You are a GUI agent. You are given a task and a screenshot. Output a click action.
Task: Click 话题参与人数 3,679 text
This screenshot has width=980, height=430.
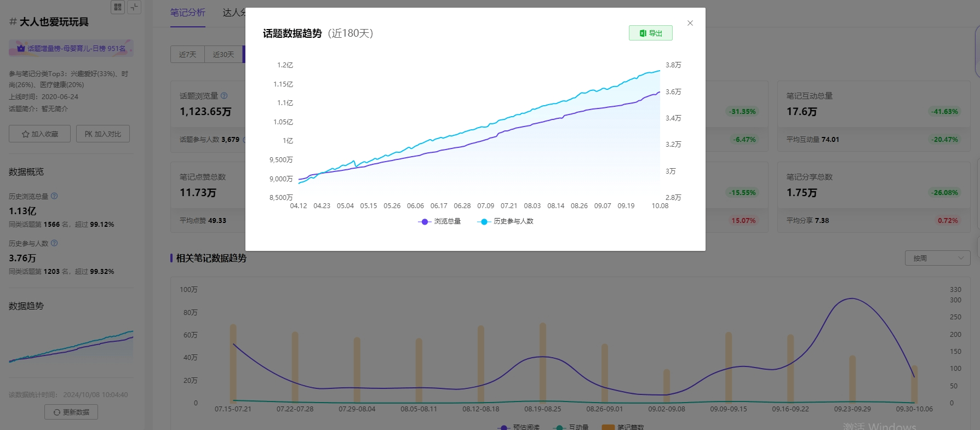tap(210, 140)
